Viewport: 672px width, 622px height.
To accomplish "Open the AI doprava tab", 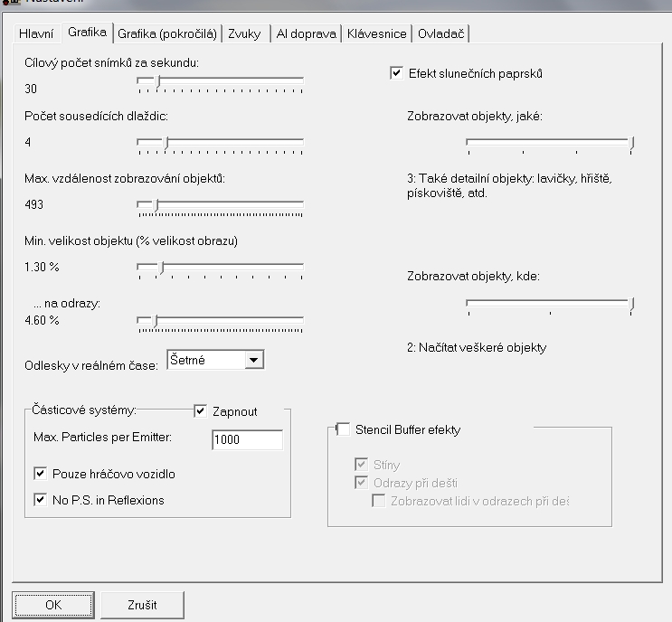I will pos(306,34).
